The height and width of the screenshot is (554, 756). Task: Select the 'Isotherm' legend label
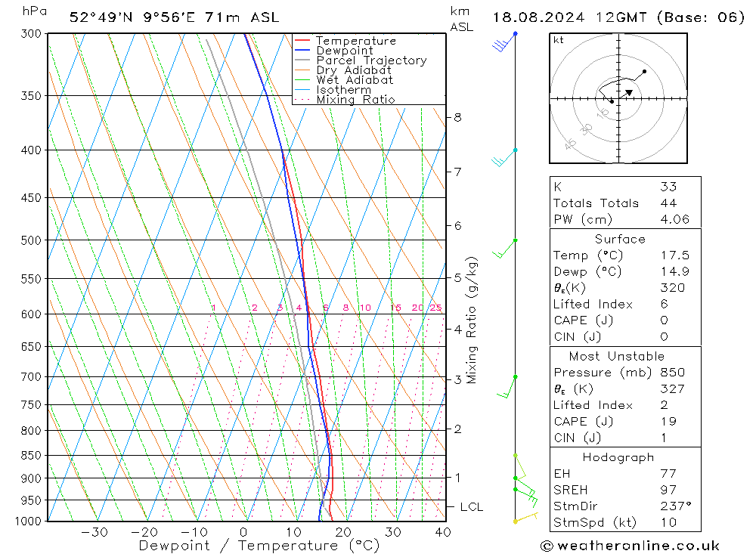coord(344,90)
